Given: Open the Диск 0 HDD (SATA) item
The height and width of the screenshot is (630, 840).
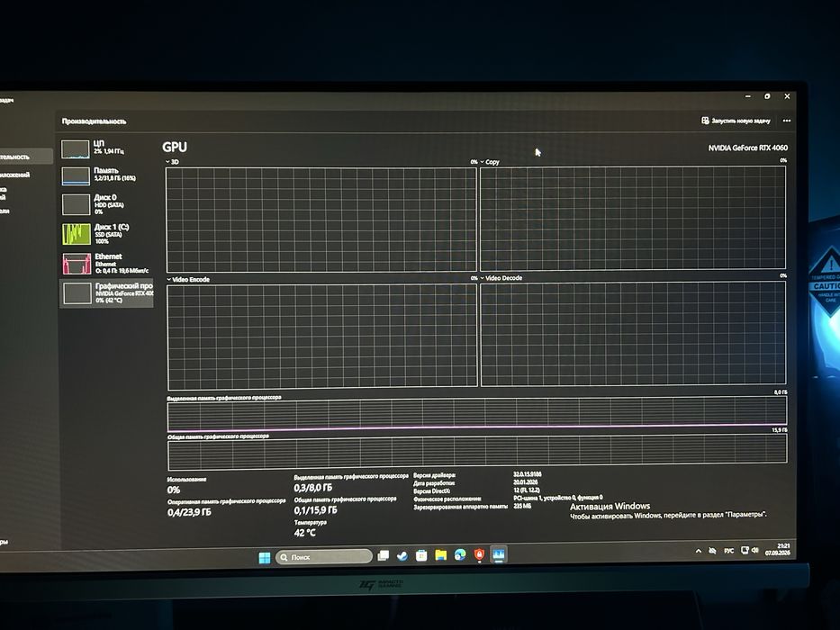Looking at the screenshot, I should pyautogui.click(x=106, y=204).
